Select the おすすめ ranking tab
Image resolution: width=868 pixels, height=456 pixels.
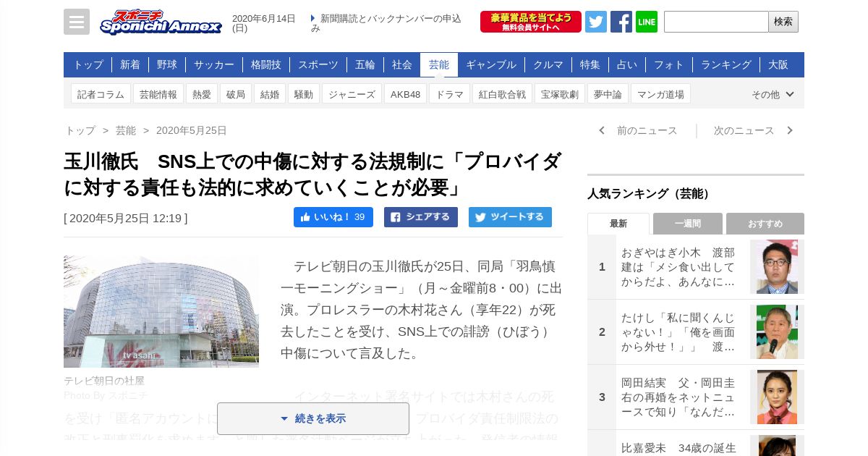pos(765,224)
